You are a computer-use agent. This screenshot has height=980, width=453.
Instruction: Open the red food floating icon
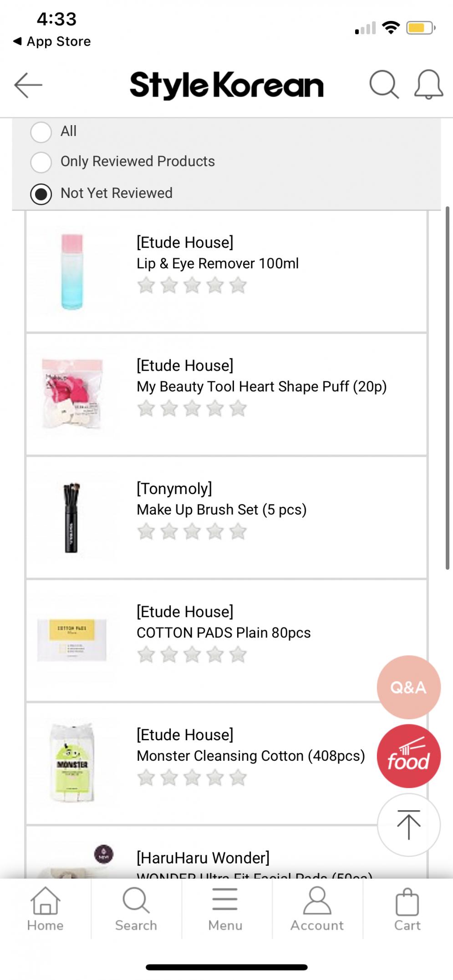408,756
